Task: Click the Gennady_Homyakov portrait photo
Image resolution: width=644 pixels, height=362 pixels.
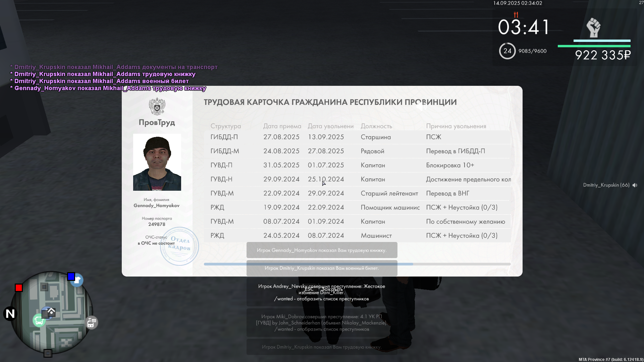Action: pos(157,162)
